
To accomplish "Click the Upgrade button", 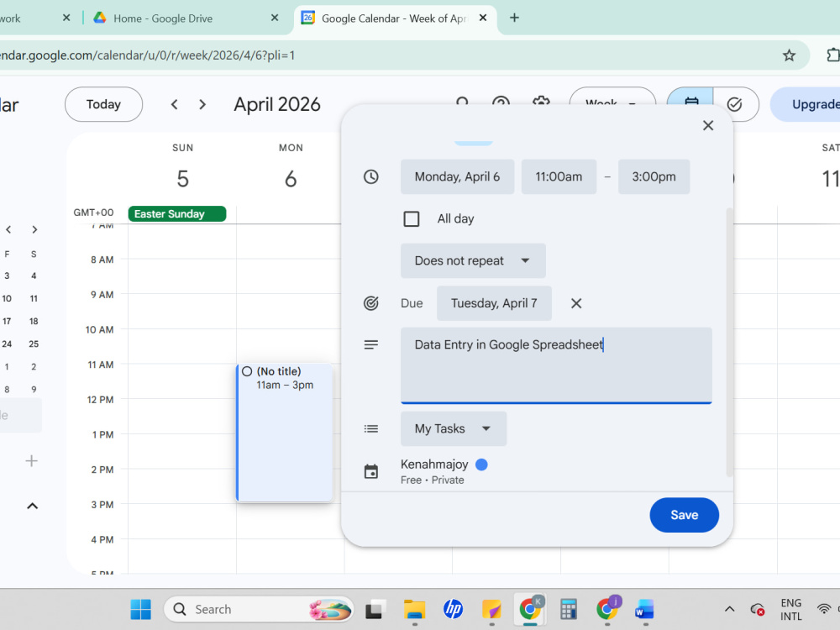I will pos(806,104).
